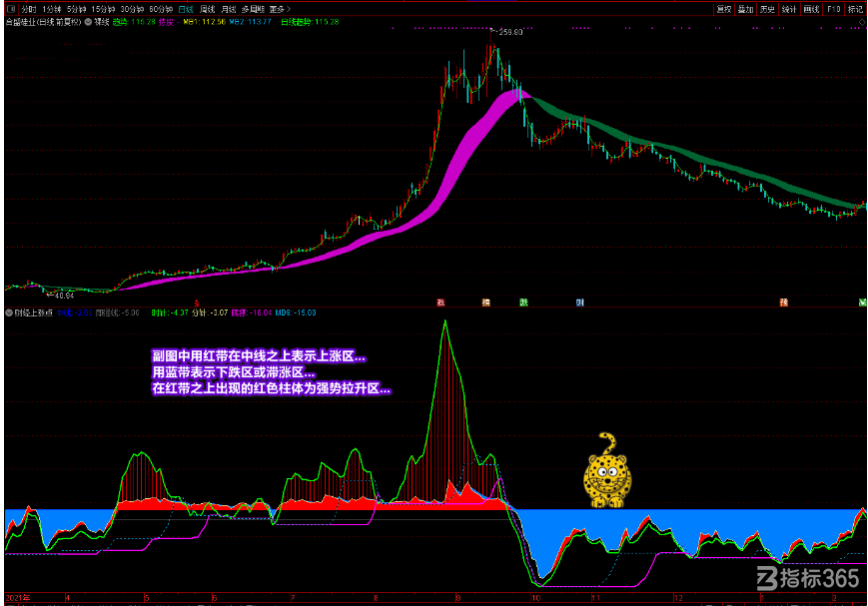Select the 1分钟 period tab
Screen dimensions: 868x606
coord(52,9)
